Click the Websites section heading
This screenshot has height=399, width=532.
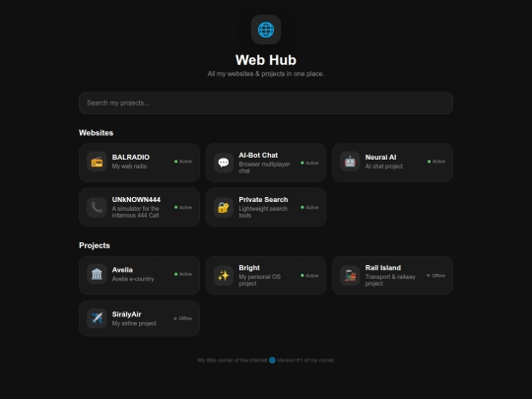pos(96,133)
